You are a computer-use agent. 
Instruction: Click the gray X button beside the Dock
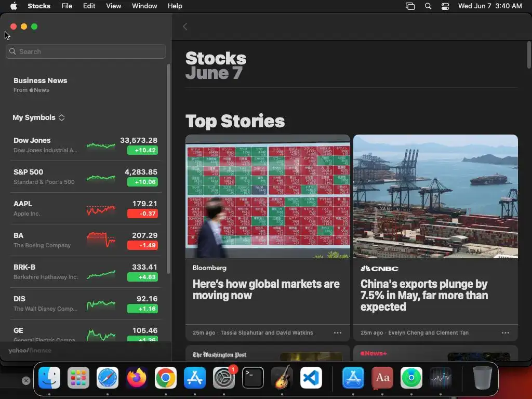pos(26,381)
